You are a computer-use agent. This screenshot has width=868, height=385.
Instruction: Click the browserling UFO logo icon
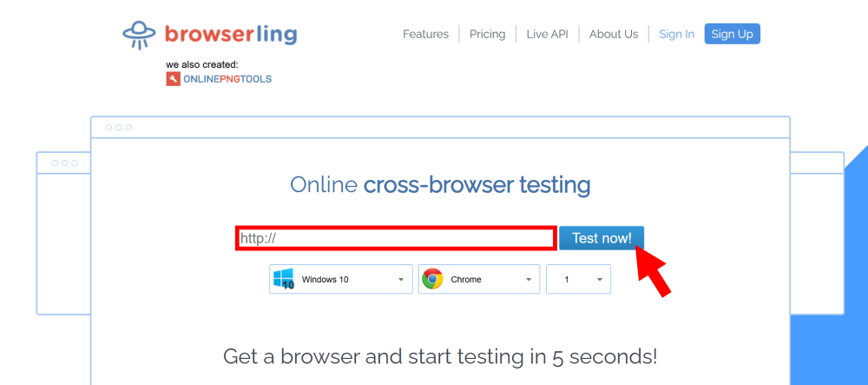139,35
